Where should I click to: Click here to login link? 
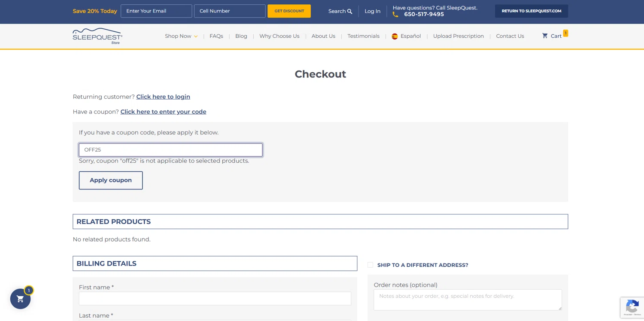click(x=163, y=97)
